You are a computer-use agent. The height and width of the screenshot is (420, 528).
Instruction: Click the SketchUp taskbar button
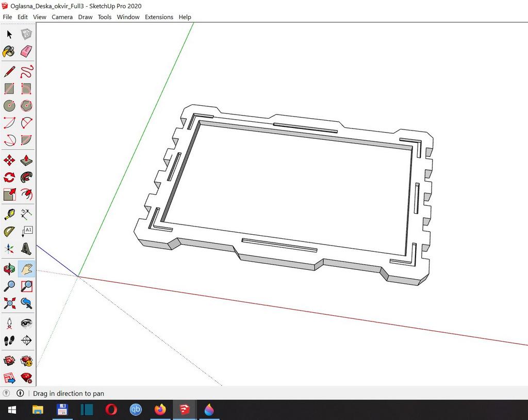(x=184, y=410)
